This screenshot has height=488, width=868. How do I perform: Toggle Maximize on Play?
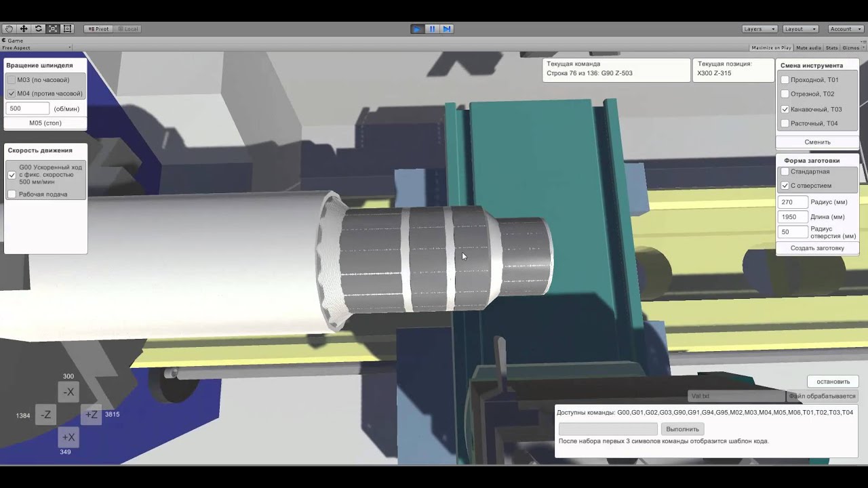pyautogui.click(x=772, y=48)
